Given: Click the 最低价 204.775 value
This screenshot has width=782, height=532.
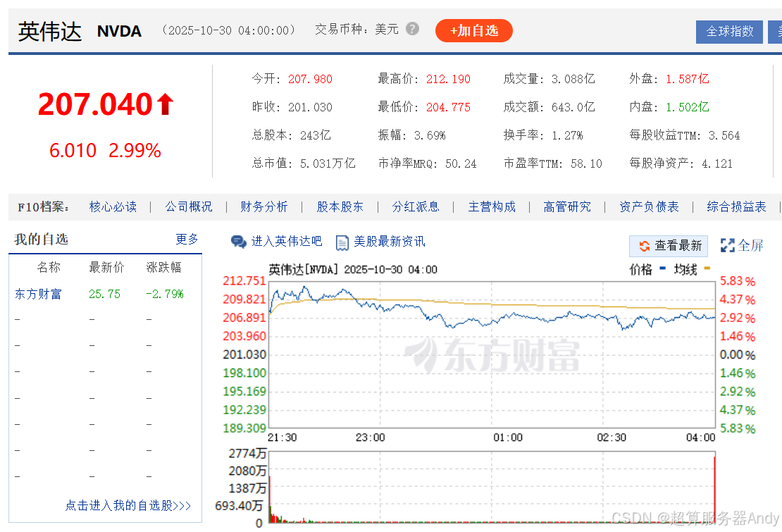Looking at the screenshot, I should tap(448, 107).
